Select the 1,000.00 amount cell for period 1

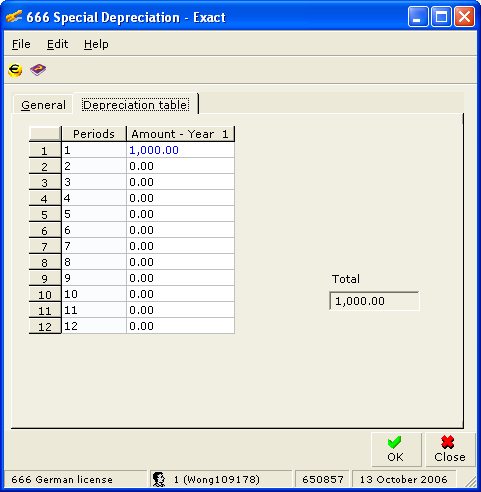[x=181, y=150]
